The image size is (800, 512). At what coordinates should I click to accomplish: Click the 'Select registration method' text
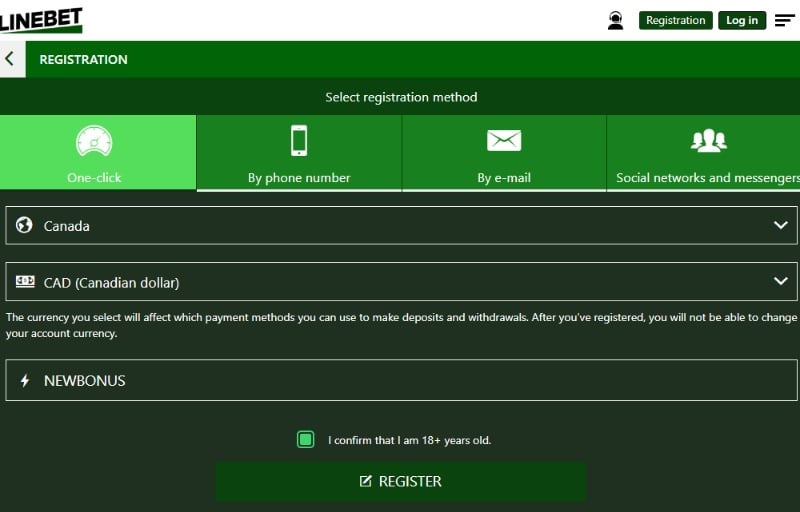tap(401, 97)
